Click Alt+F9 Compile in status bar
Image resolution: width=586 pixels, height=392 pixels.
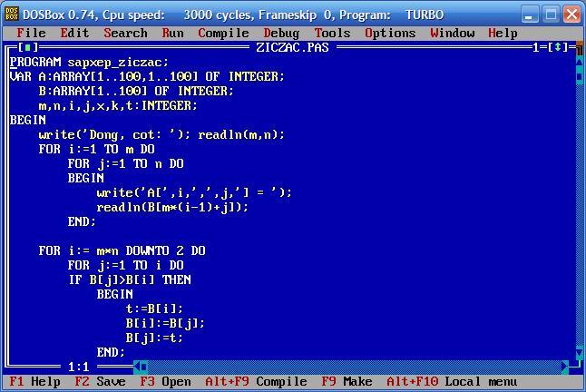pyautogui.click(x=256, y=381)
